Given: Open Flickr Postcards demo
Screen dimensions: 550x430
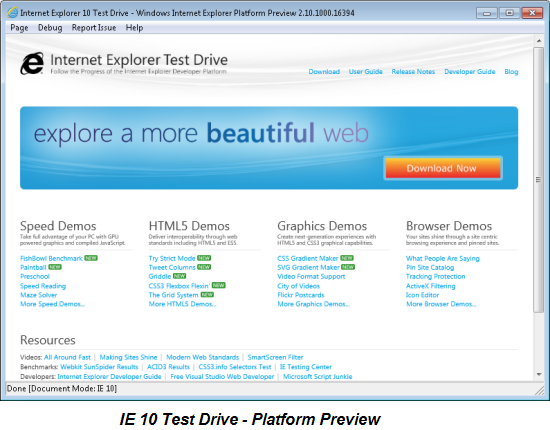Looking at the screenshot, I should click(301, 295).
